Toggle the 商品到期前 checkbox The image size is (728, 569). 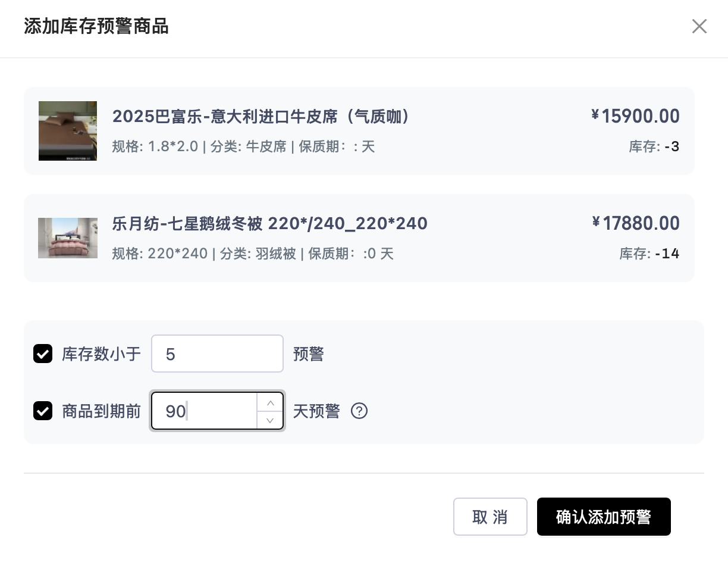(43, 411)
